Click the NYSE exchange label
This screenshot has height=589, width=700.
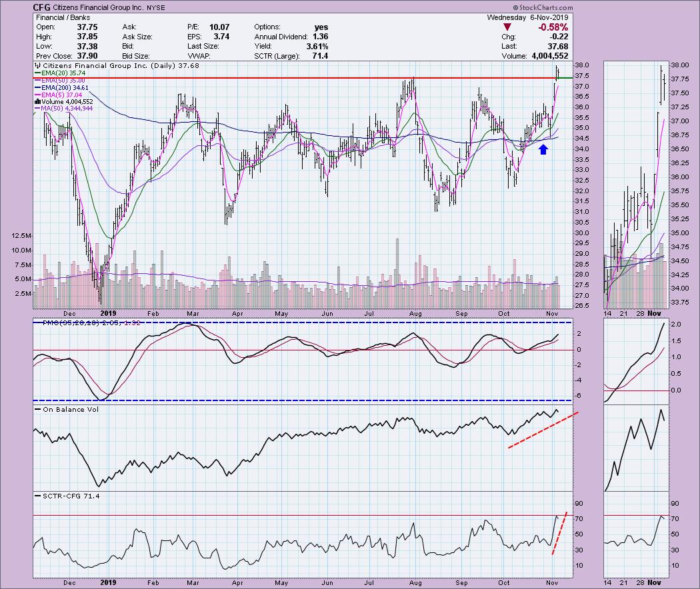pos(156,7)
